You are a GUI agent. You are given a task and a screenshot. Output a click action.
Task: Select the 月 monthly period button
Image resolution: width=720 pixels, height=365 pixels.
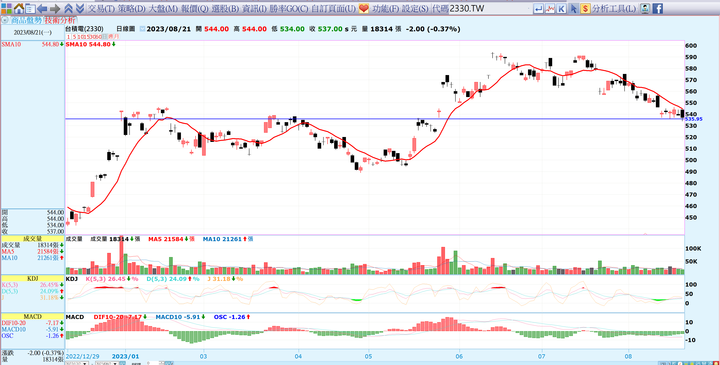pyautogui.click(x=116, y=37)
